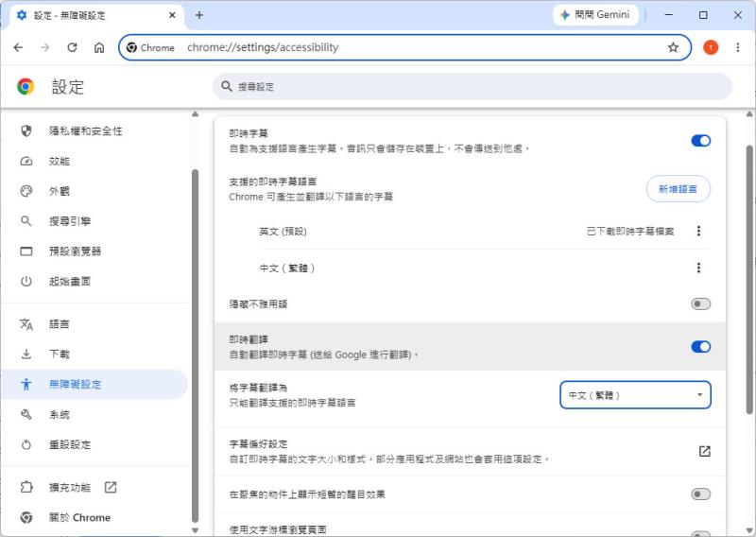Open 關於 Chrome page
The image size is (756, 537).
point(94,517)
